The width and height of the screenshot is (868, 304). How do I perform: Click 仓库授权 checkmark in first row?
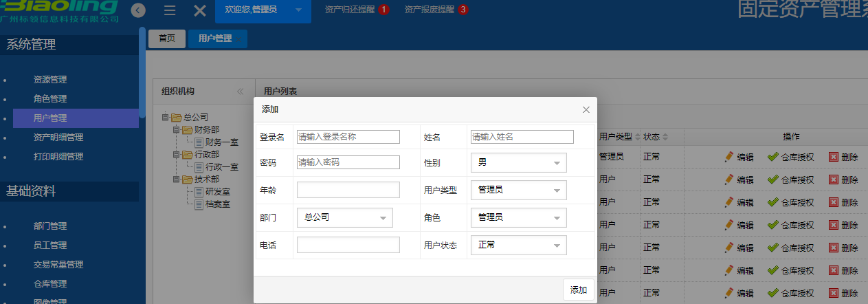pyautogui.click(x=773, y=157)
